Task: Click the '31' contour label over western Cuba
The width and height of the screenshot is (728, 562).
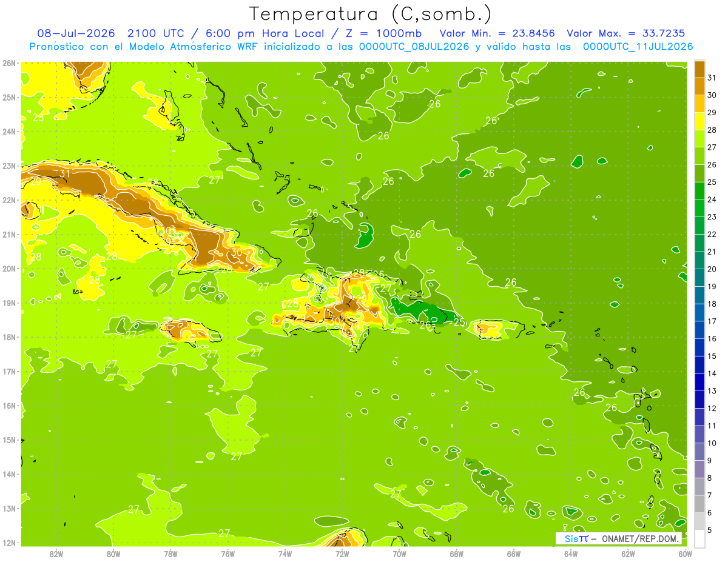Action: tap(65, 173)
